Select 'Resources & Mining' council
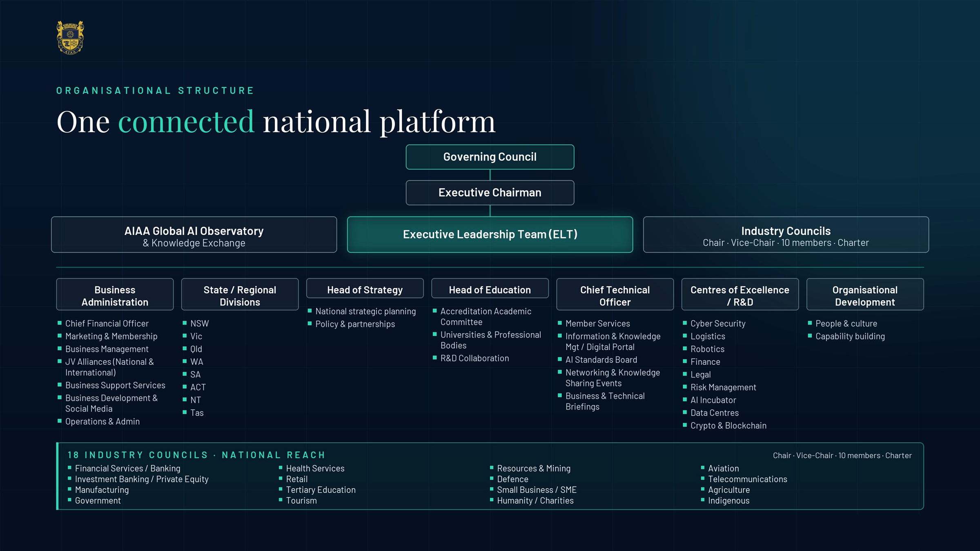The width and height of the screenshot is (980, 551). (x=534, y=469)
